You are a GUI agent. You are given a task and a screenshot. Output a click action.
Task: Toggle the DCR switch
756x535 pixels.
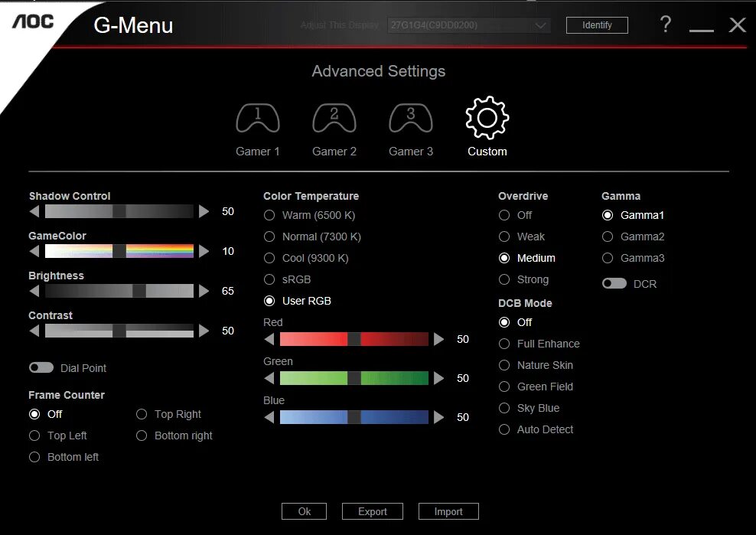pyautogui.click(x=614, y=283)
